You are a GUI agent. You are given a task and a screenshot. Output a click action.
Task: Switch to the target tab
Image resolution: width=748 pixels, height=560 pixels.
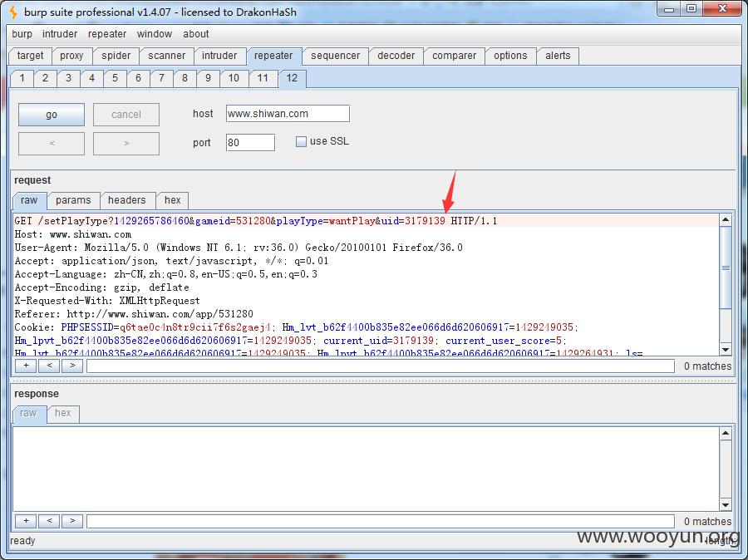click(30, 56)
